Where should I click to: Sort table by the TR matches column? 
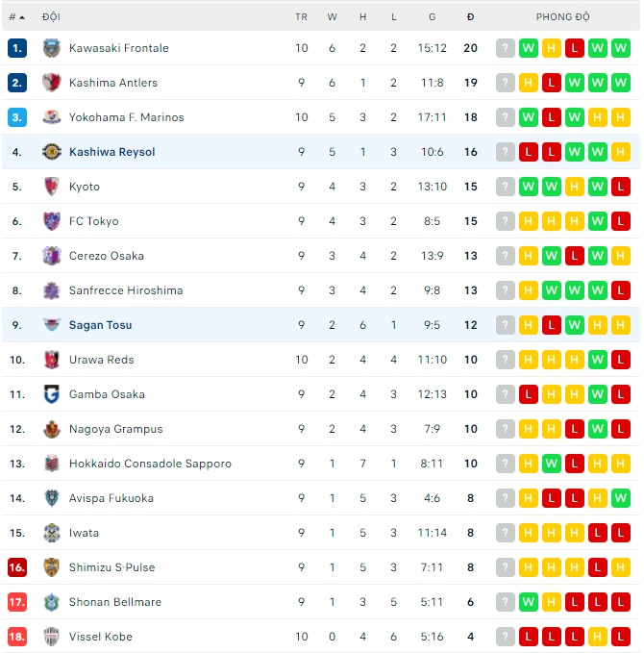tap(301, 17)
